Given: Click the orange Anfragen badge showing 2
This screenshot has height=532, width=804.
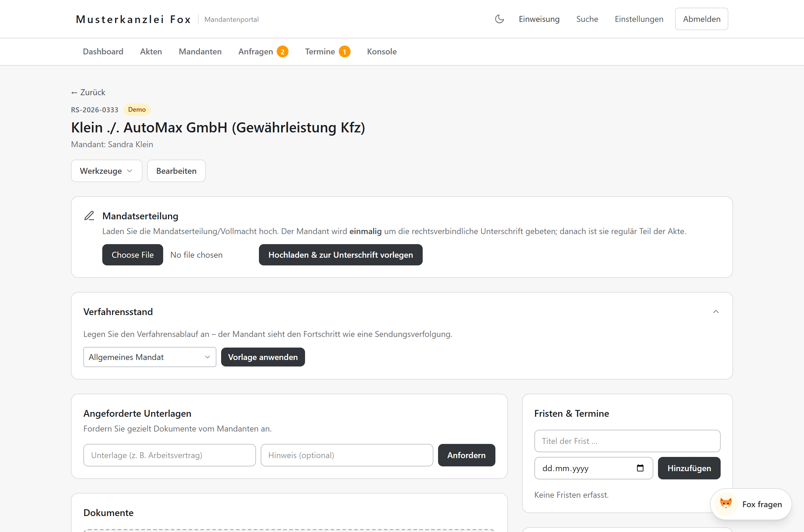Looking at the screenshot, I should pyautogui.click(x=282, y=51).
